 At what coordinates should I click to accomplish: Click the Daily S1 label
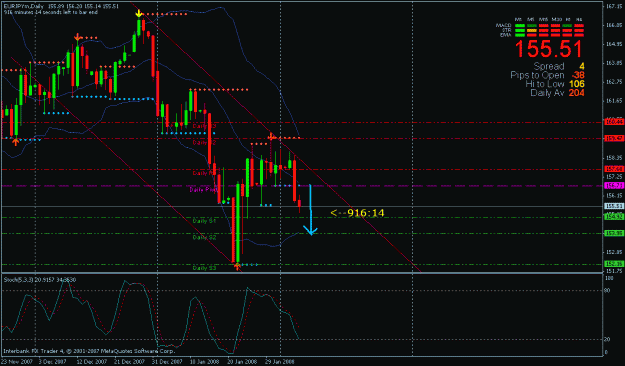point(204,221)
